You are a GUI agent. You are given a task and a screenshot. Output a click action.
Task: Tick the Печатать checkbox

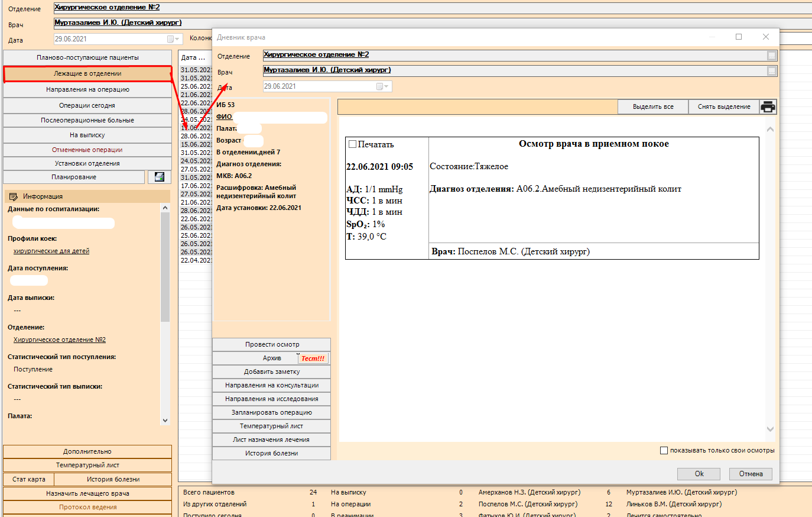click(353, 144)
